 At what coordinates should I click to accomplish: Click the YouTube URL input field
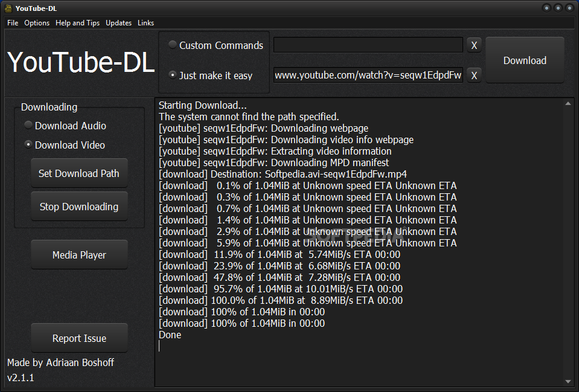point(368,75)
